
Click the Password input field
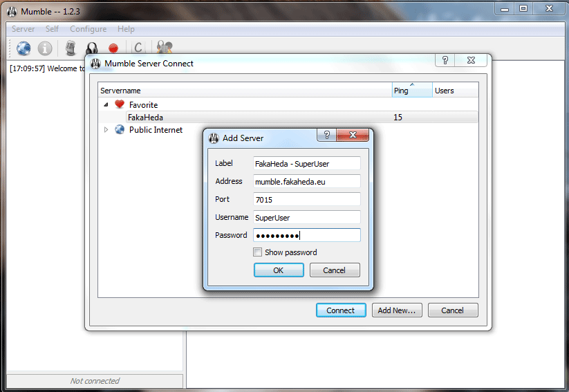click(307, 235)
